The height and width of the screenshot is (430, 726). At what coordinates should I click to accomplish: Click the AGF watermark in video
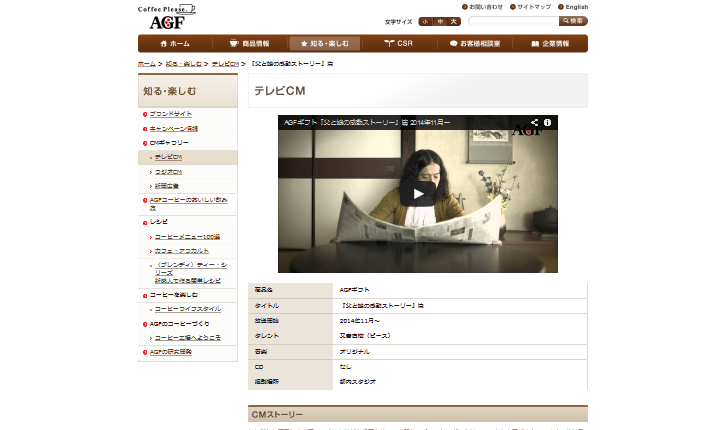pos(527,131)
